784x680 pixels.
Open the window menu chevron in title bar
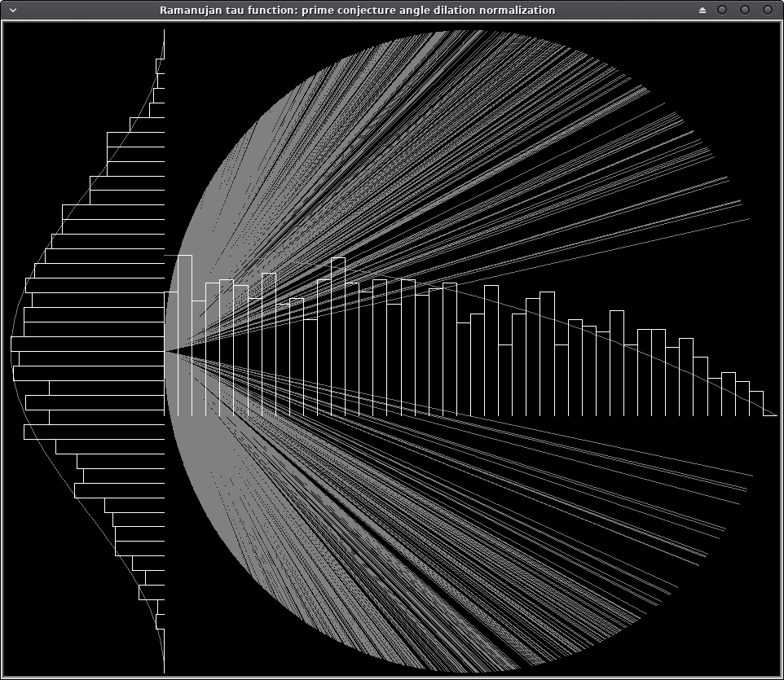pos(13,10)
